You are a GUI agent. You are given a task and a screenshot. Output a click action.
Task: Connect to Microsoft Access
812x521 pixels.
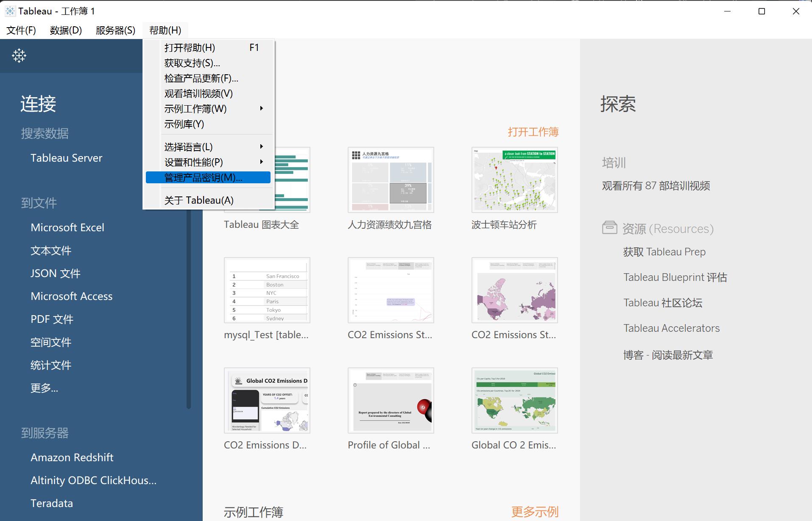pyautogui.click(x=72, y=296)
